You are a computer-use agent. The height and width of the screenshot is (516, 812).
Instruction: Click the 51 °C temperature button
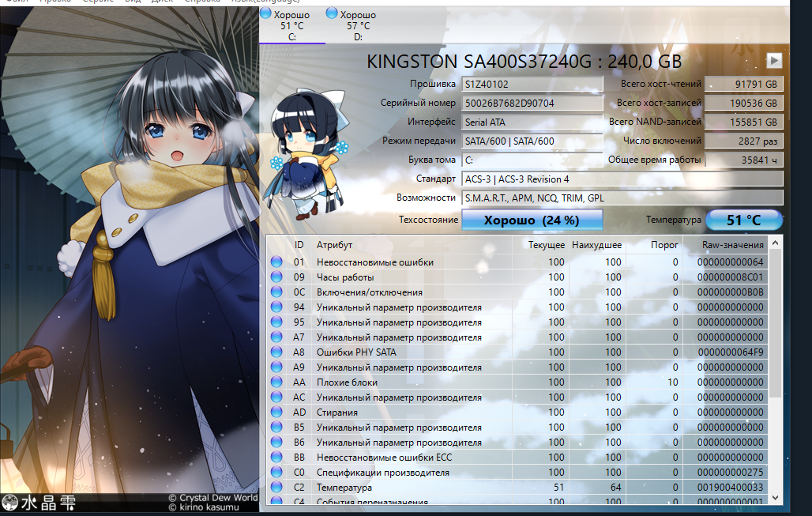tap(744, 220)
